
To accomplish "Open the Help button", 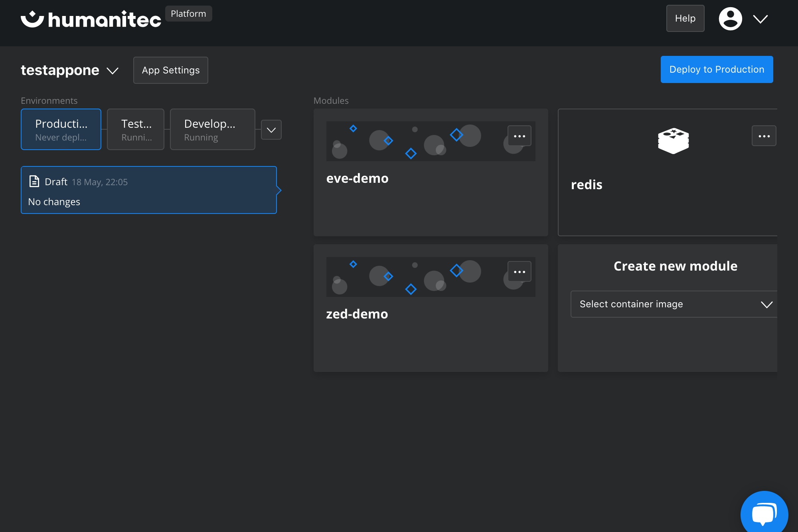I will coord(685,18).
